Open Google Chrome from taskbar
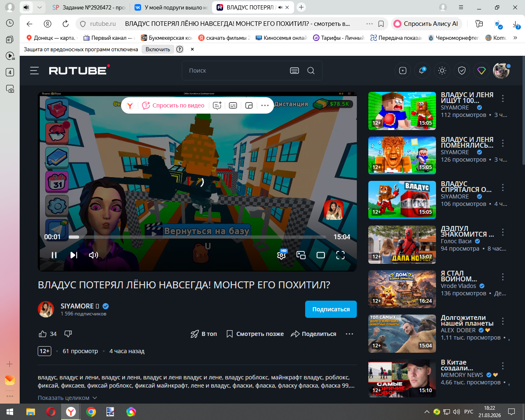The width and height of the screenshot is (525, 420). (91, 412)
